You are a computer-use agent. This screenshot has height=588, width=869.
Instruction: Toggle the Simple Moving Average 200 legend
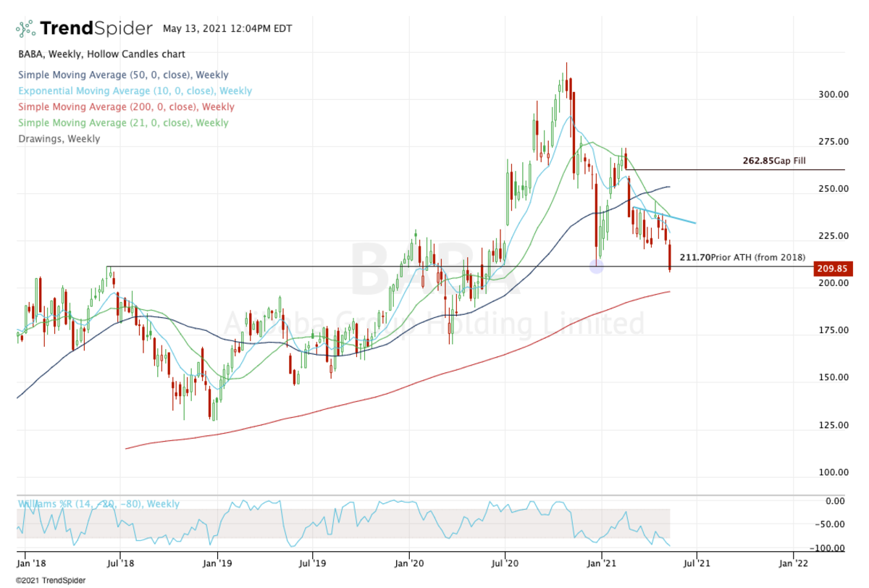click(x=126, y=107)
